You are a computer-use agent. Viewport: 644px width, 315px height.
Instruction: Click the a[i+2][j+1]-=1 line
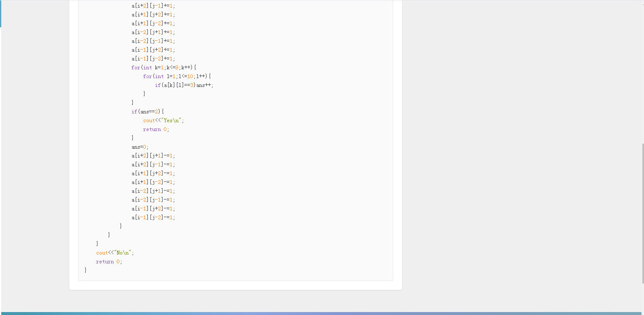pos(153,156)
